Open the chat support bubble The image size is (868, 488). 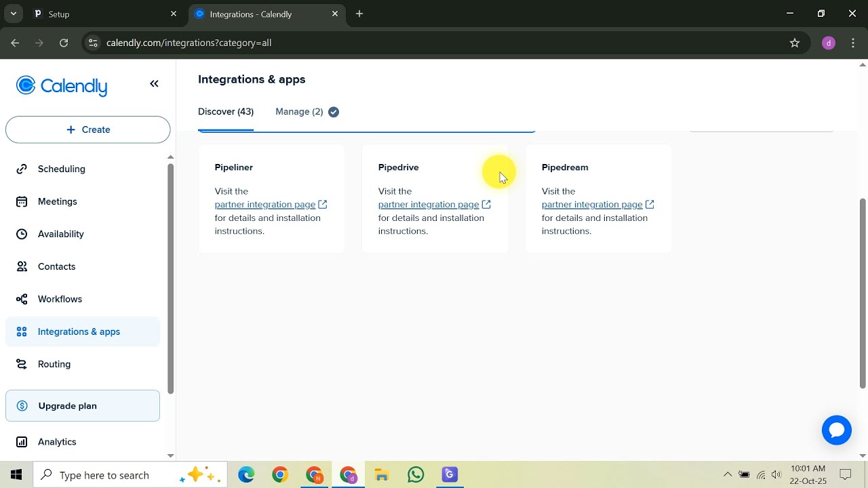[836, 430]
